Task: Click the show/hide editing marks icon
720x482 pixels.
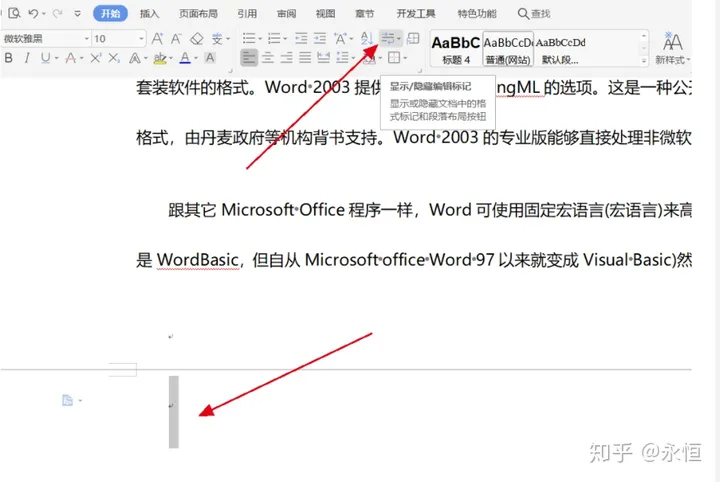Action: pyautogui.click(x=388, y=39)
